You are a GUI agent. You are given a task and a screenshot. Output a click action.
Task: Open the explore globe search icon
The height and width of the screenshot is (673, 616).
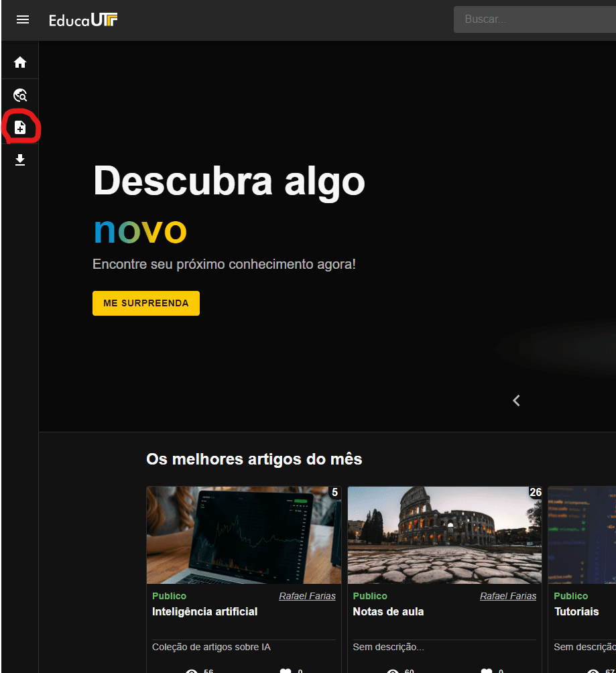coord(19,95)
